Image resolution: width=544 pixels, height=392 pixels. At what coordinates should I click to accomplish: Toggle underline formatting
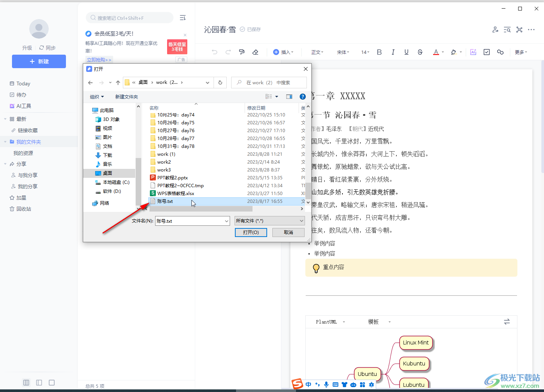pos(407,52)
